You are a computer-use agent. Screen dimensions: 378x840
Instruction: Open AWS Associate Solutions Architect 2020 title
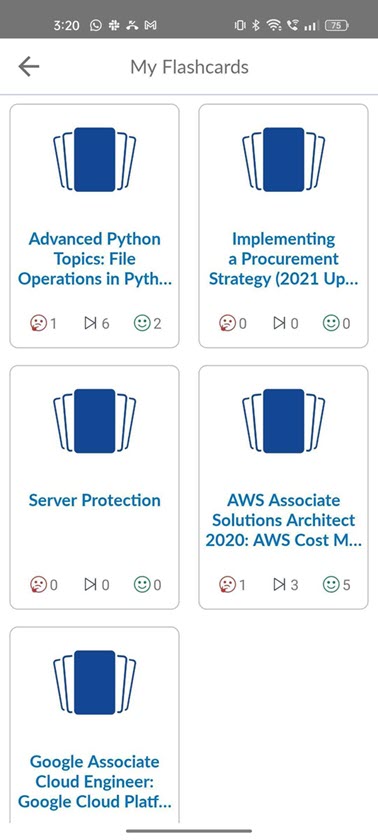284,520
